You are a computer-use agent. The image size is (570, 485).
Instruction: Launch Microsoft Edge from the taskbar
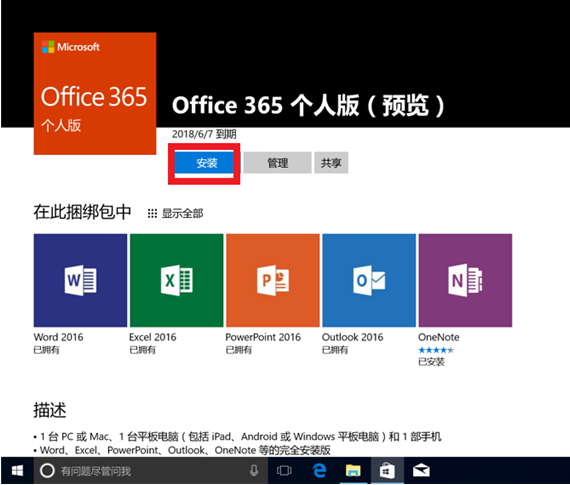(319, 470)
